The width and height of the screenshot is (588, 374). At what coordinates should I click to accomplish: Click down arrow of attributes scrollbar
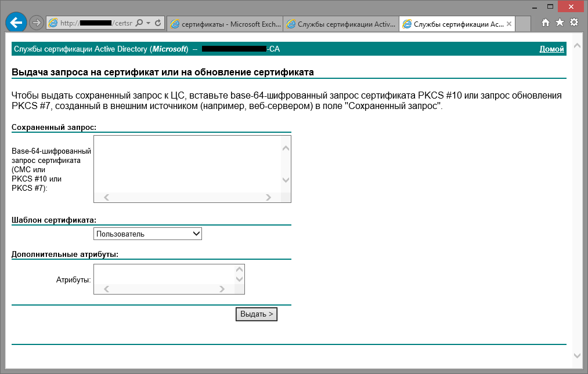240,279
